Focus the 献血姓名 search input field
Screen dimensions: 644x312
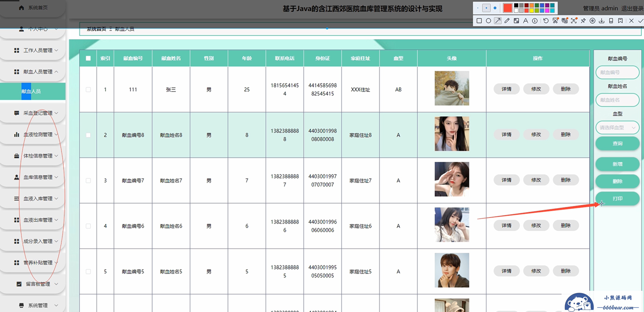click(x=618, y=100)
